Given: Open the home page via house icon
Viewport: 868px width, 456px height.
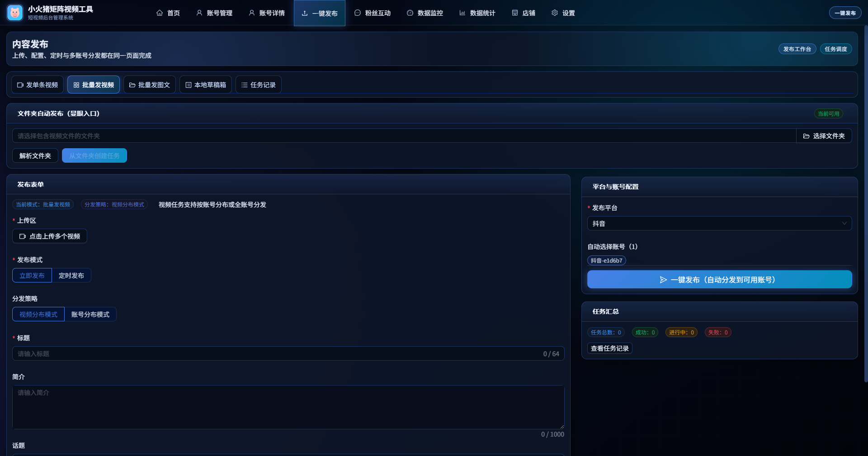Looking at the screenshot, I should (x=160, y=13).
